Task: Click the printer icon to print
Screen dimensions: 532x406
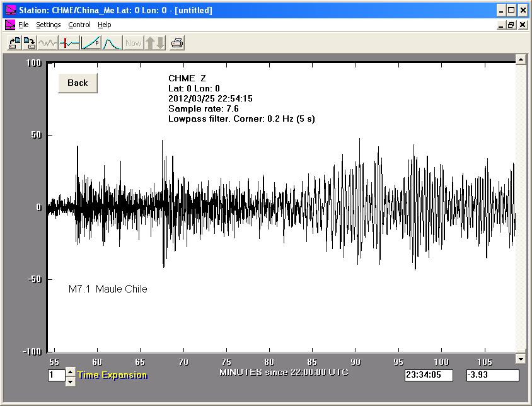Action: pyautogui.click(x=178, y=43)
